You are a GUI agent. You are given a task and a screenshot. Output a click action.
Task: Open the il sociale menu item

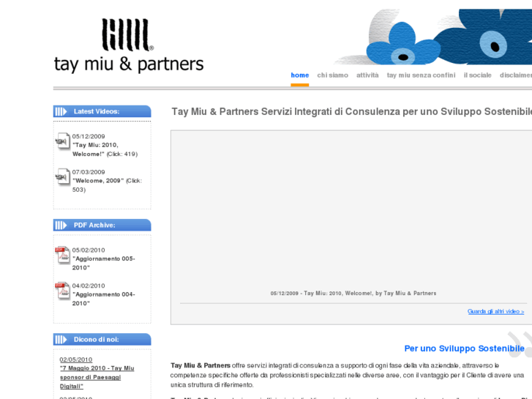tap(477, 75)
